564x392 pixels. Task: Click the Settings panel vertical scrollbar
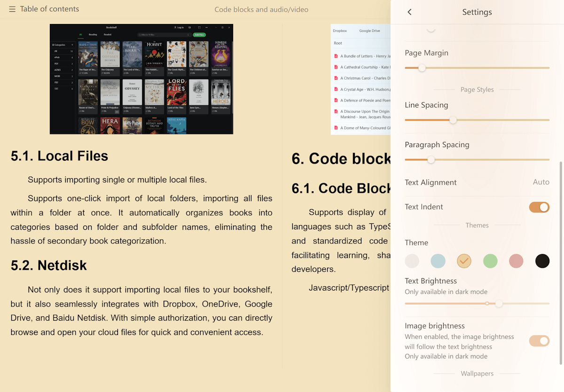560,263
